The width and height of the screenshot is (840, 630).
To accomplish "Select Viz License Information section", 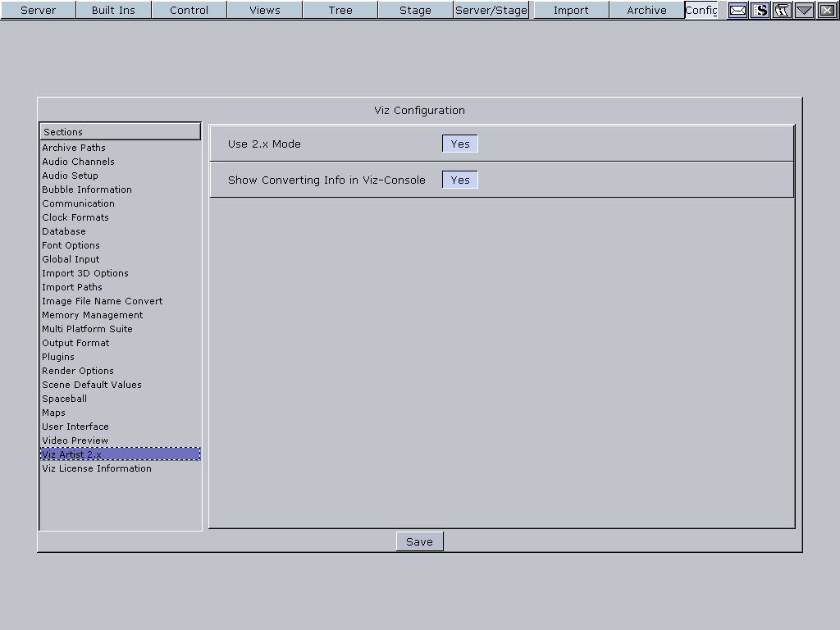I will [96, 468].
